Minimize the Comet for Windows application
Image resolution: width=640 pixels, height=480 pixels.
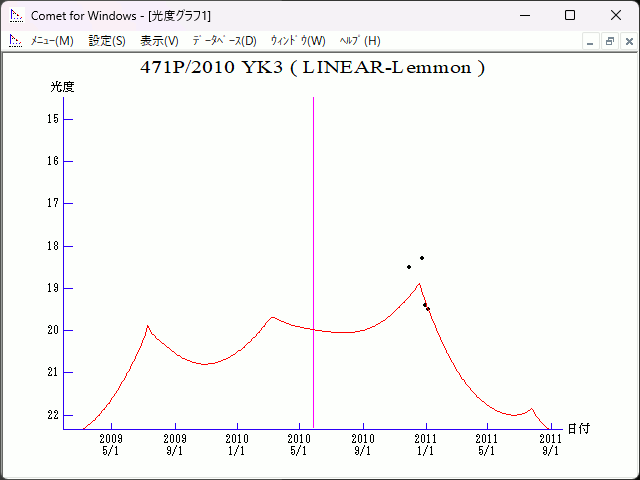point(524,15)
